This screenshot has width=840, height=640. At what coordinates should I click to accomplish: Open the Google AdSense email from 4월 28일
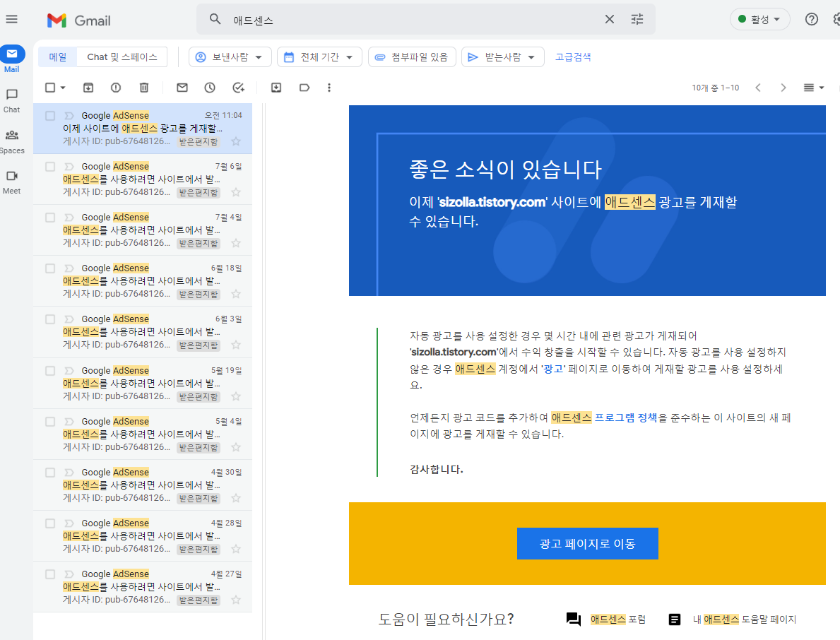pos(143,536)
